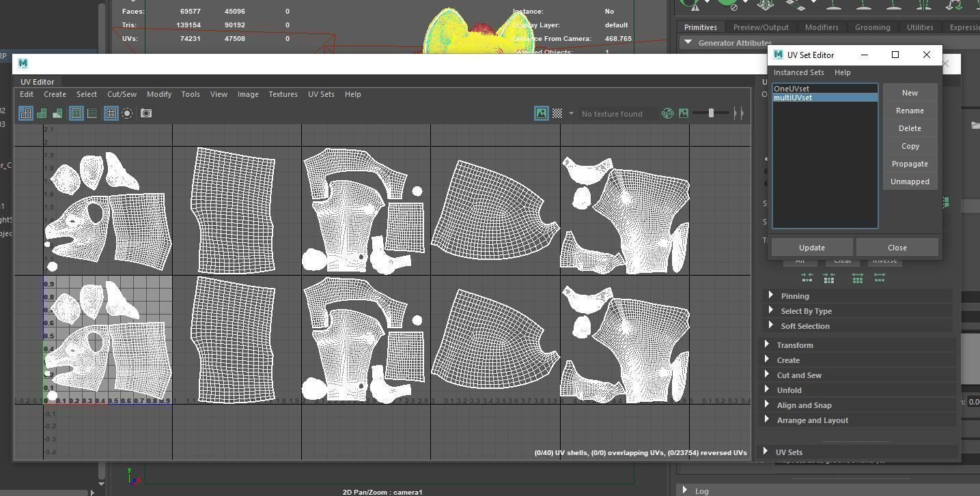Click the UV Editor panel tab label
This screenshot has height=496, width=980.
pyautogui.click(x=37, y=82)
